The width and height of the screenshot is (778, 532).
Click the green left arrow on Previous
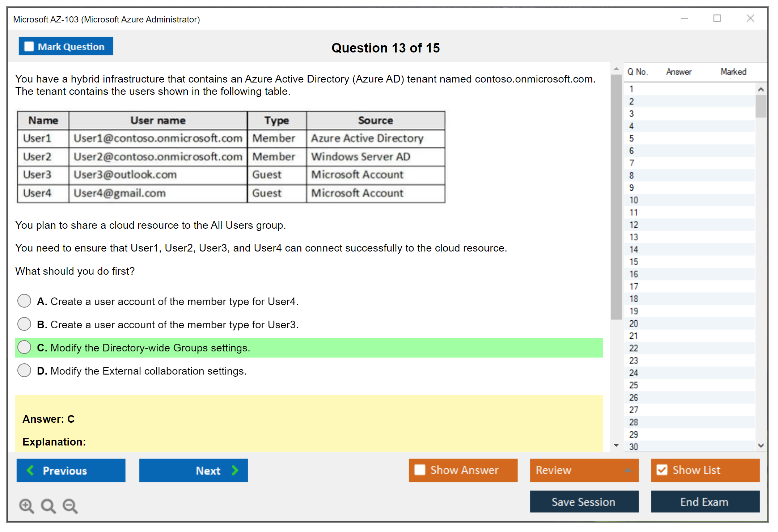30,470
